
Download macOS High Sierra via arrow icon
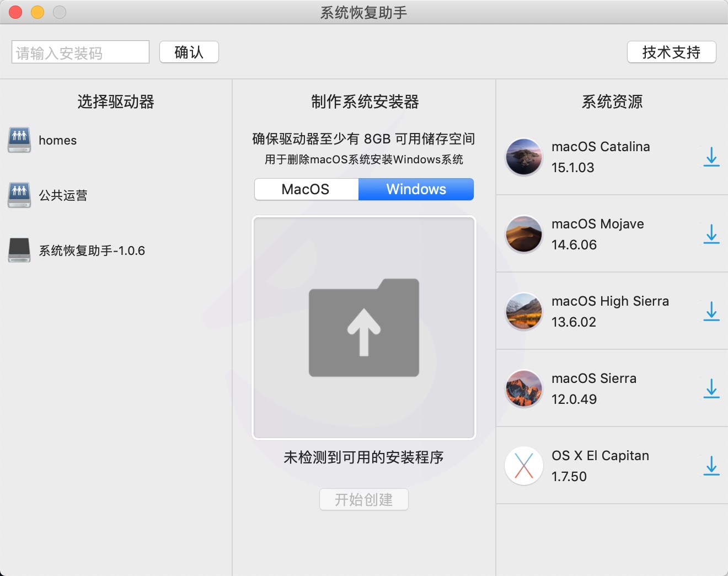pos(711,311)
